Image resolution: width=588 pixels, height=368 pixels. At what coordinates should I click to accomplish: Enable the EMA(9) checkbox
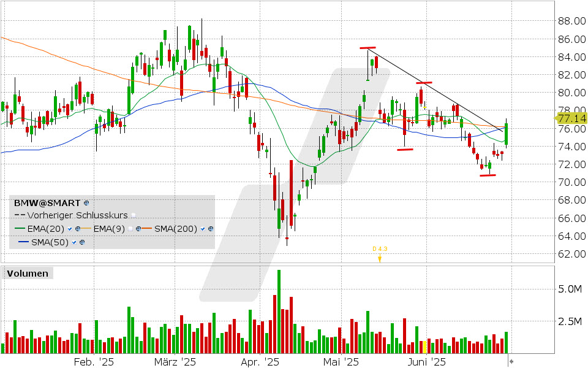(x=130, y=229)
